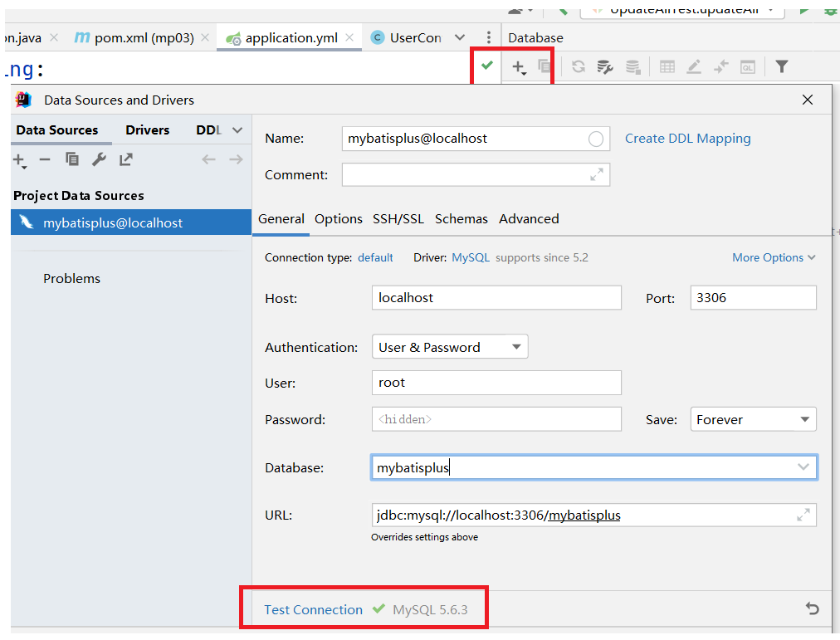Click the three-dot editor tabs menu
This screenshot has height=640, width=840.
click(x=489, y=37)
